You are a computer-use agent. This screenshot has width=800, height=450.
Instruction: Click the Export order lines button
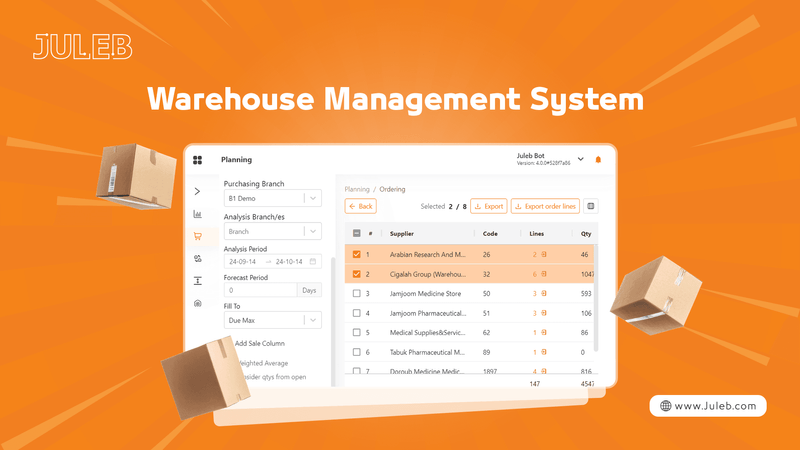tap(545, 206)
